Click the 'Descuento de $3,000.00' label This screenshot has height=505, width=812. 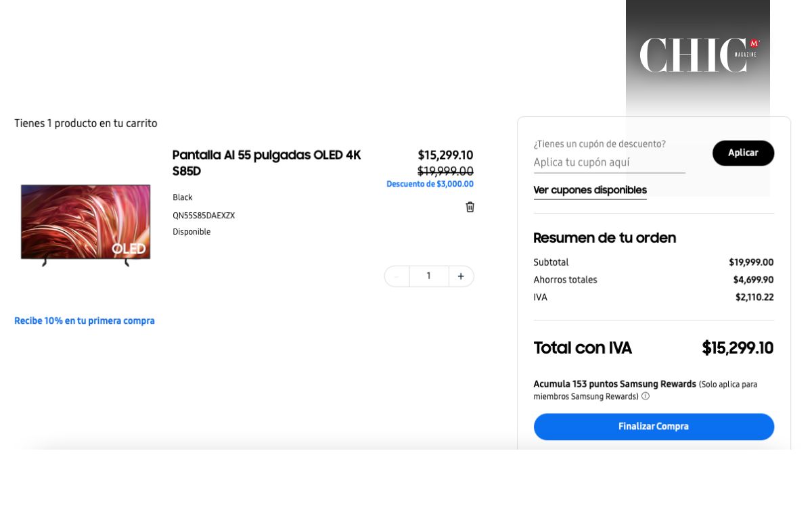(430, 184)
